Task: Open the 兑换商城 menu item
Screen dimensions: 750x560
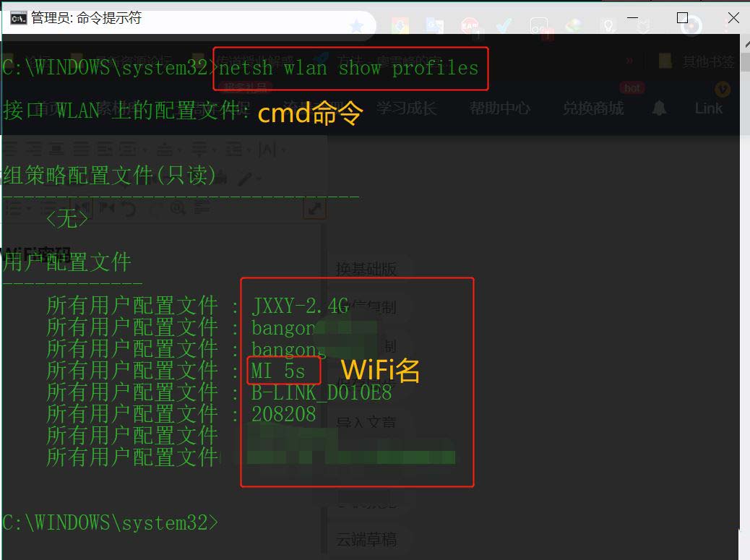Action: tap(593, 108)
